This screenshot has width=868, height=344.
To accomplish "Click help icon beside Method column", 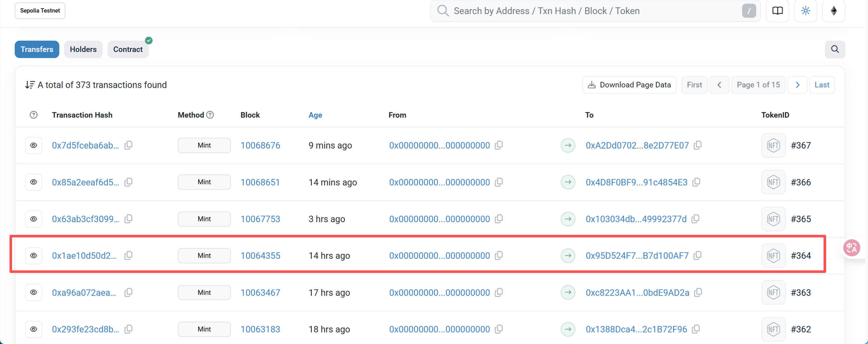I will coord(210,115).
